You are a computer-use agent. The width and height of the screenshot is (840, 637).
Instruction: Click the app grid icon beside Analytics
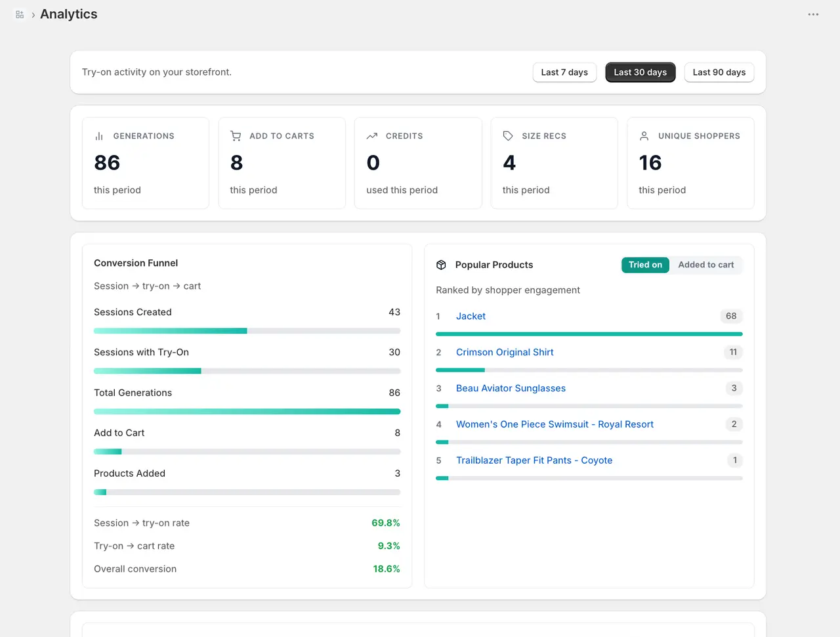pos(20,14)
